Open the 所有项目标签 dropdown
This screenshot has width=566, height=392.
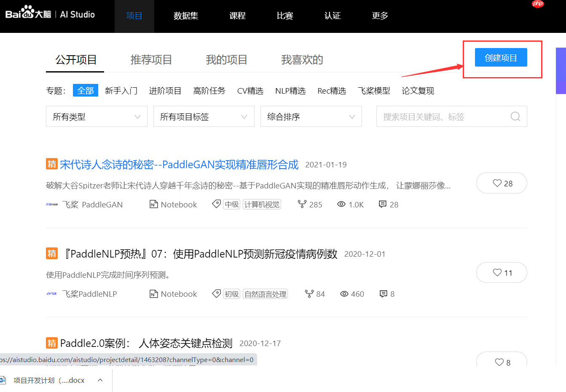tap(204, 116)
